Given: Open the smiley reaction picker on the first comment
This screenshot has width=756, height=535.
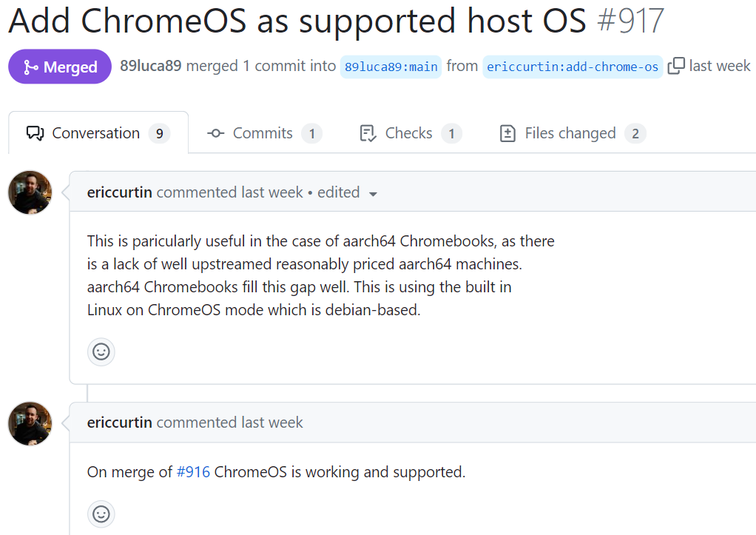Looking at the screenshot, I should [101, 351].
